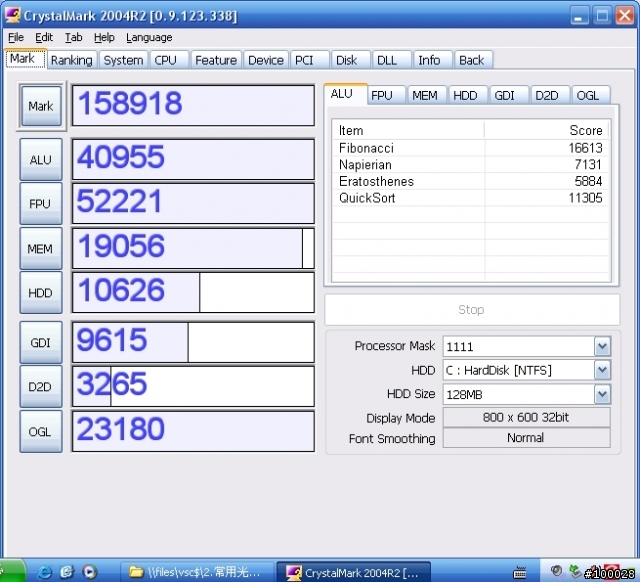
Task: Open the files folder taskbar button
Action: tap(197, 572)
